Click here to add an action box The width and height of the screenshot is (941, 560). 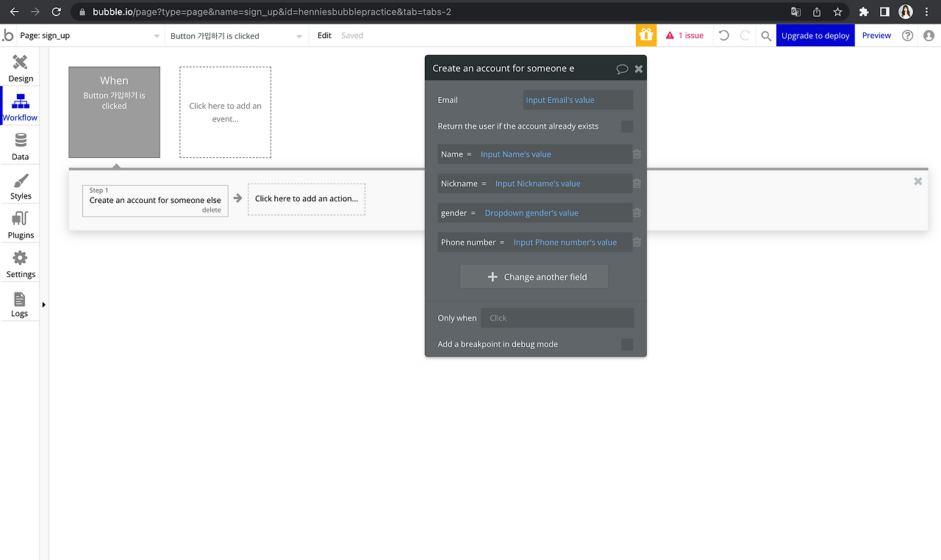307,199
